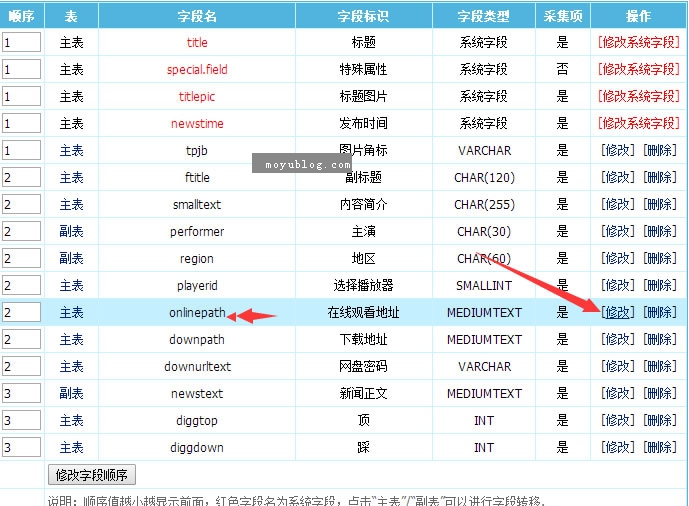
Task: Open 修改系统字段 for newstime row
Action: [x=638, y=124]
